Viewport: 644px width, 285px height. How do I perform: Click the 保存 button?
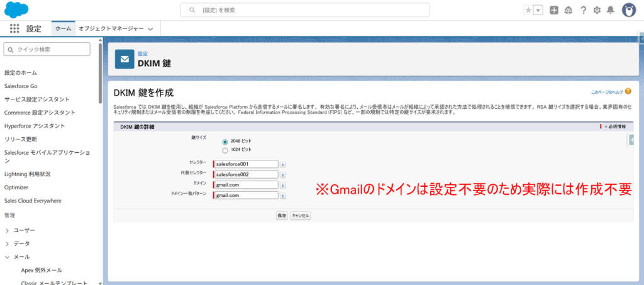coord(282,216)
